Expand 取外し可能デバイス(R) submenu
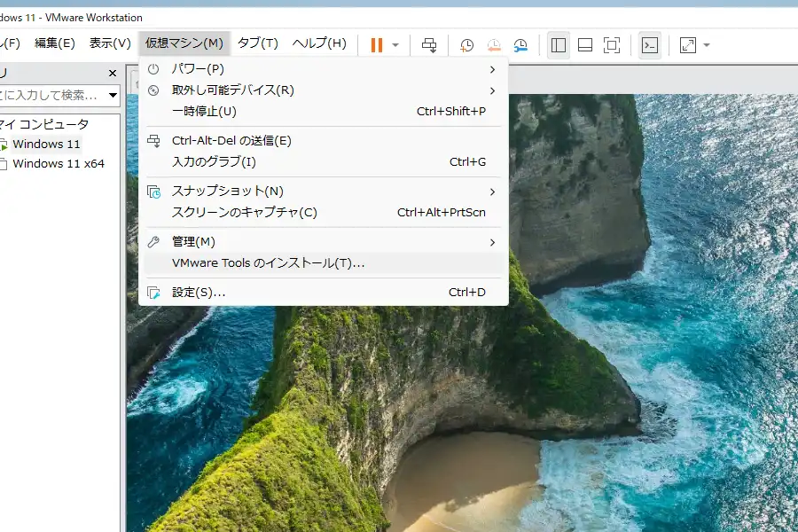 pyautogui.click(x=323, y=90)
